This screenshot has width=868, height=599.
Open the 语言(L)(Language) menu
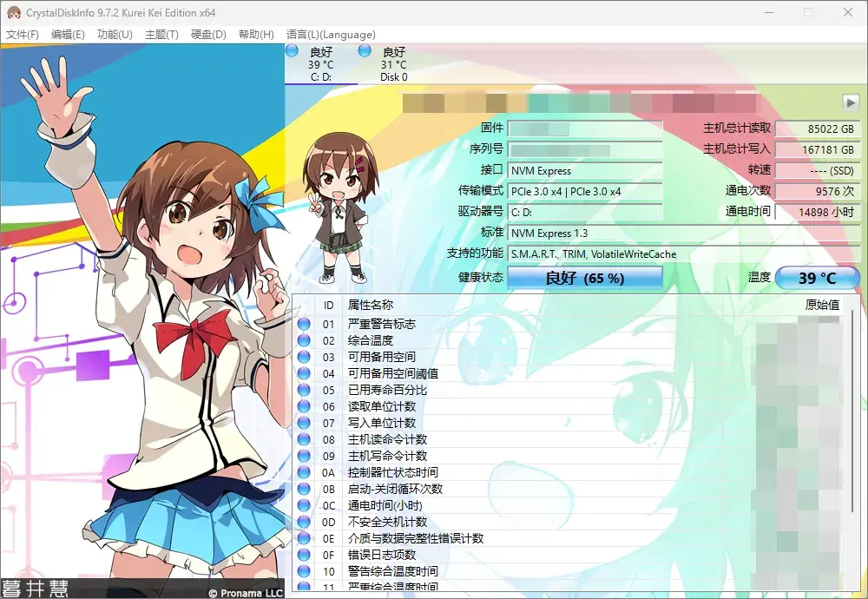[x=331, y=35]
